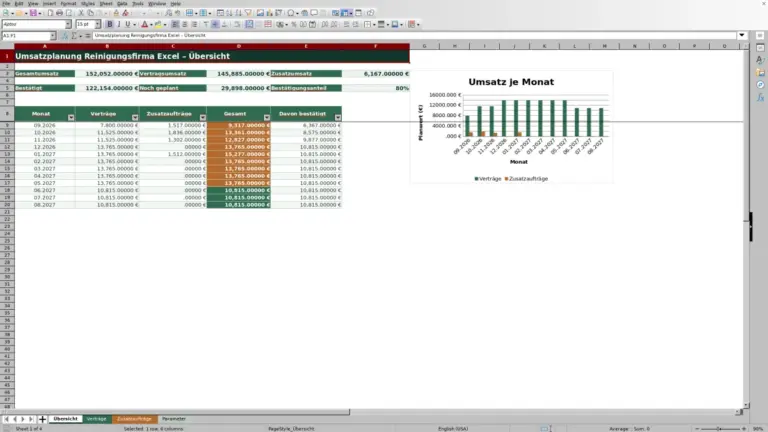Click the Insert hyperlink icon
Image resolution: width=768 pixels, height=432 pixels.
(304, 13)
